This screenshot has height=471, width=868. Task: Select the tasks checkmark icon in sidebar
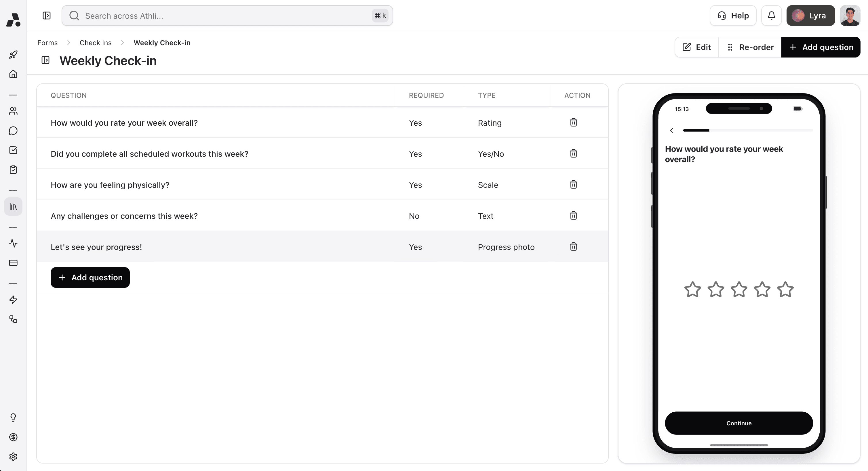pos(13,150)
